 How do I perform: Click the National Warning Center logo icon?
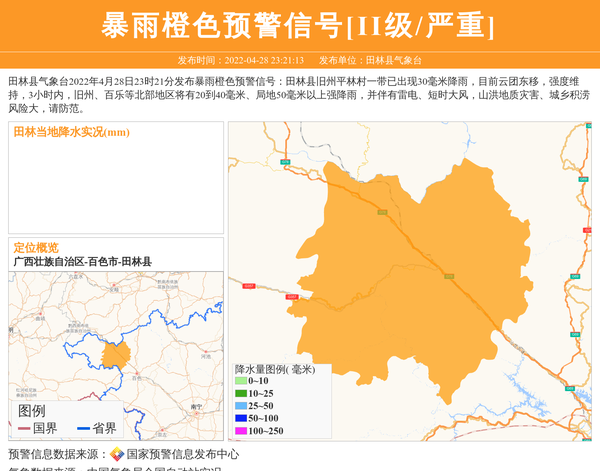pos(117,454)
